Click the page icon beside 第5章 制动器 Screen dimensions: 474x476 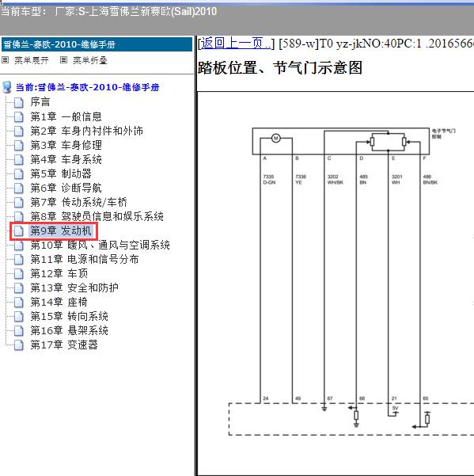19,173
